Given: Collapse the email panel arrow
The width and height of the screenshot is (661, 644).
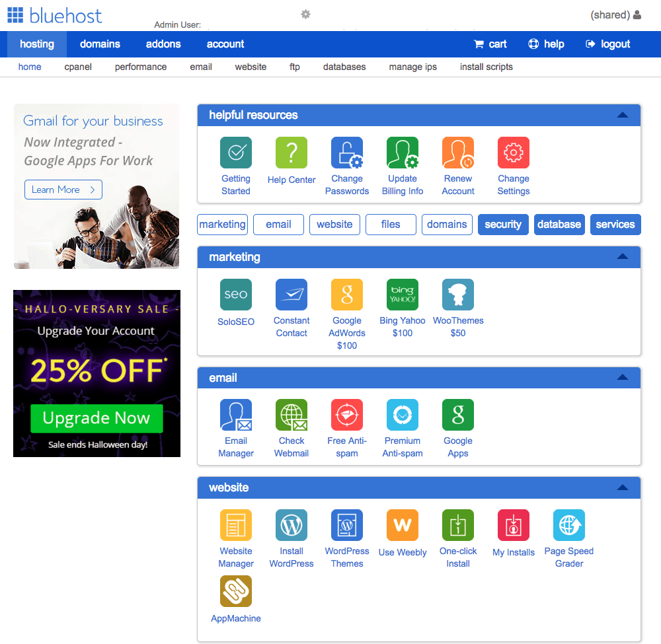Looking at the screenshot, I should click(623, 377).
